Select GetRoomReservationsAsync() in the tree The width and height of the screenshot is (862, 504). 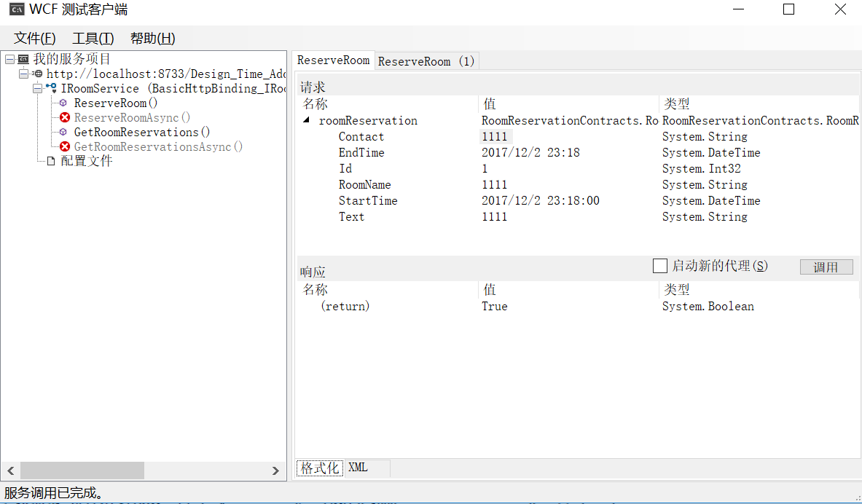click(x=158, y=146)
